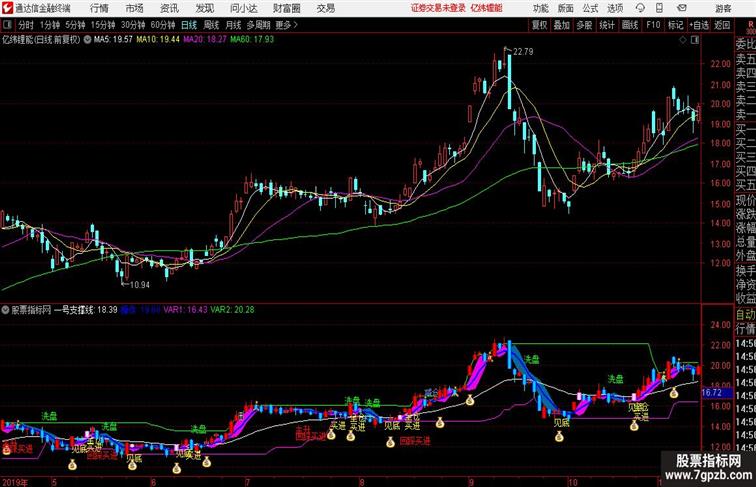Click the 标记 mark button

click(675, 25)
